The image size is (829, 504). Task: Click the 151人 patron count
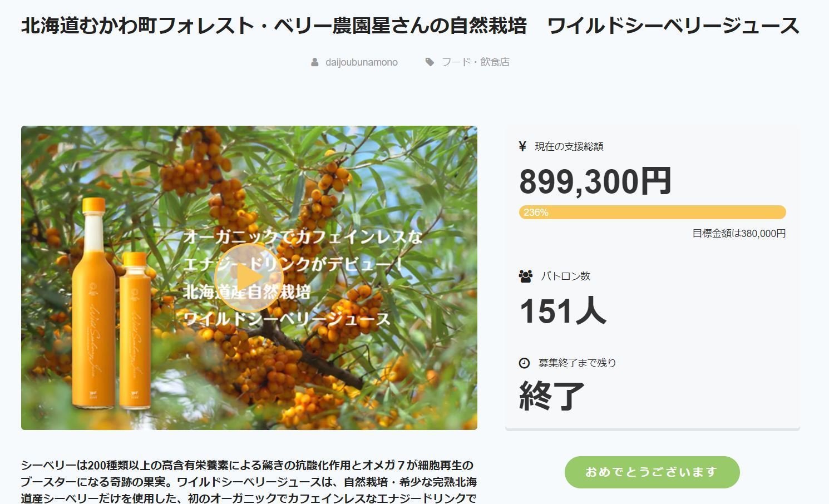[562, 311]
